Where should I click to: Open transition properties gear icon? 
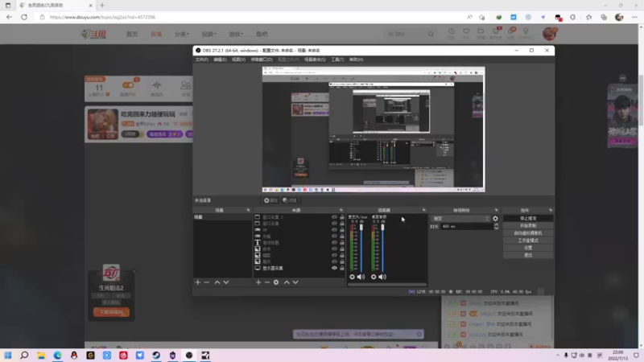coord(495,219)
